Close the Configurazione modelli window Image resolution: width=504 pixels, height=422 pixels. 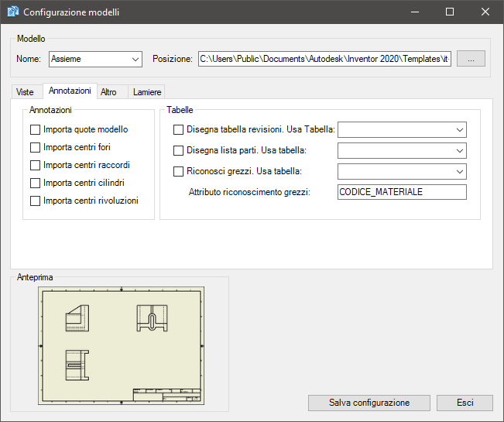(485, 12)
